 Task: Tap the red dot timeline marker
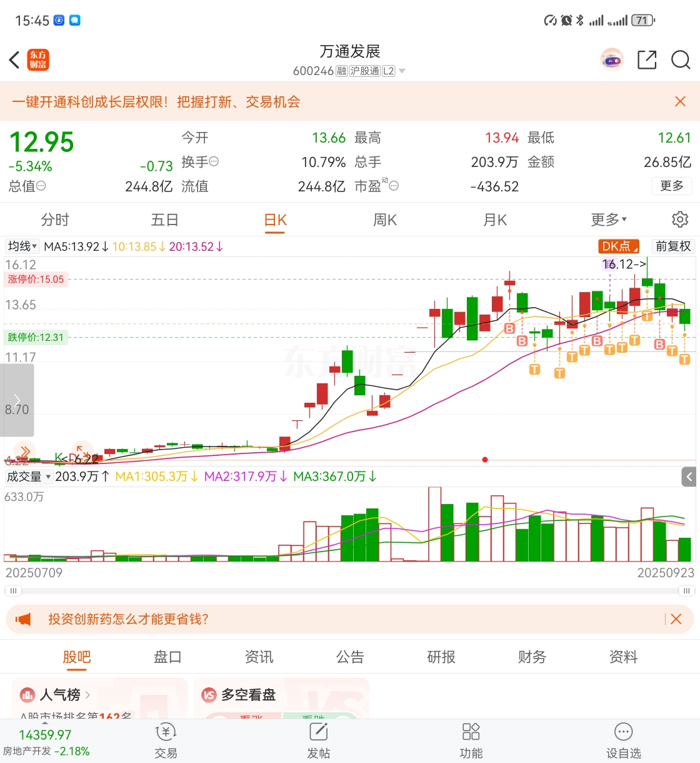485,460
